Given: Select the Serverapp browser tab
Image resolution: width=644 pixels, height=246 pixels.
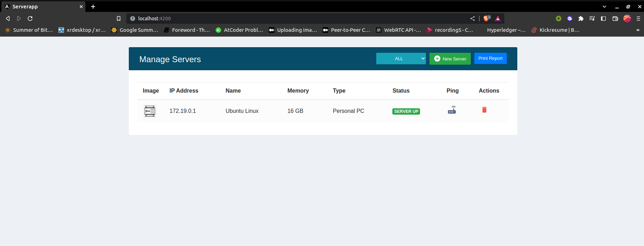Looking at the screenshot, I should 43,7.
